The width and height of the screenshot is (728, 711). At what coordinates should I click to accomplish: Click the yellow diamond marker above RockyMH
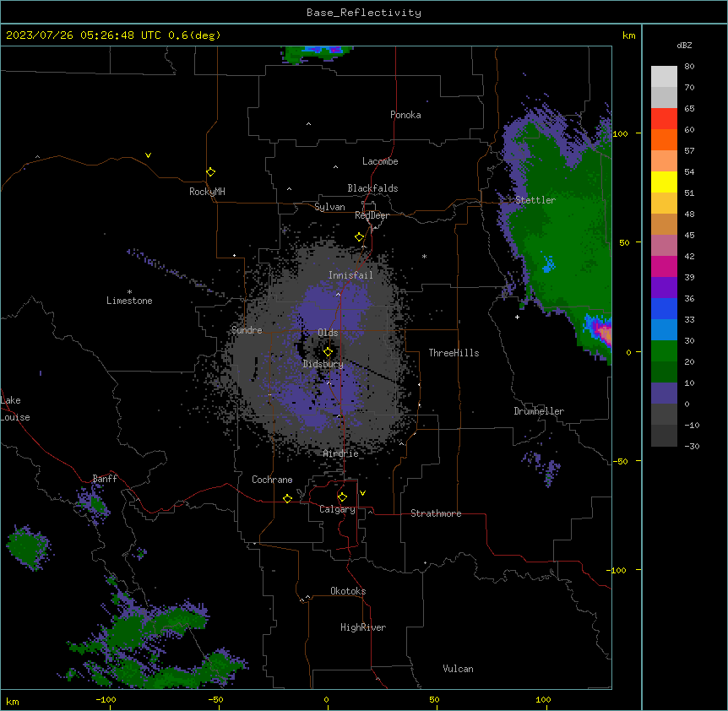[210, 171]
